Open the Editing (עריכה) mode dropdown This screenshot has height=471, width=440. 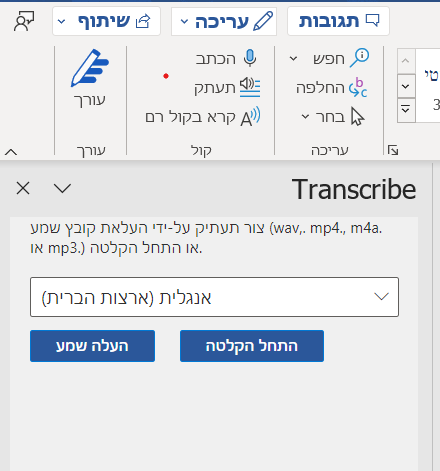click(224, 21)
